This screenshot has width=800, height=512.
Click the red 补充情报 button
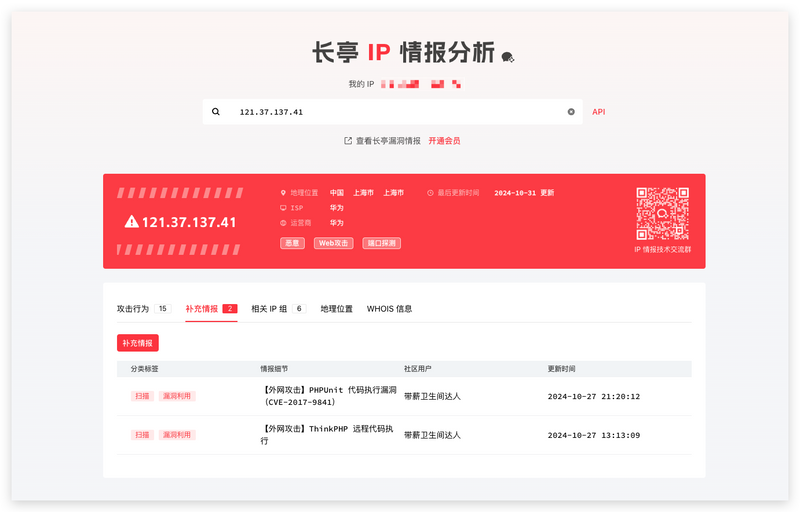point(138,343)
